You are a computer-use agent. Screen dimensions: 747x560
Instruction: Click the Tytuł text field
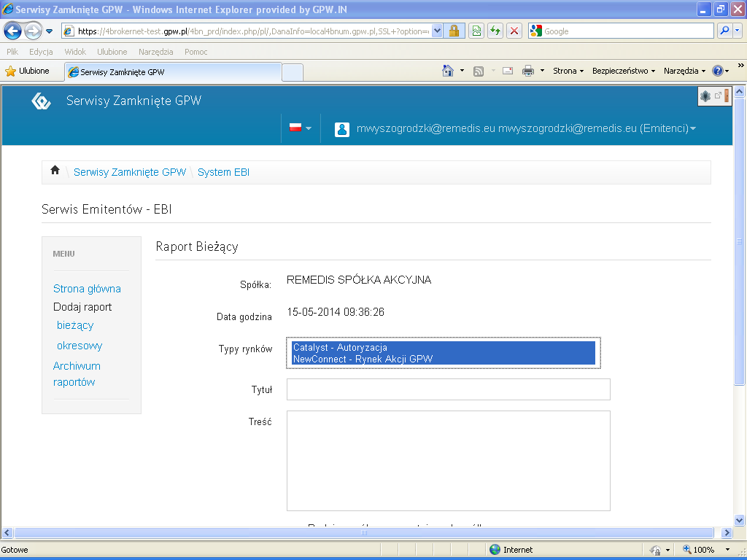(x=449, y=389)
